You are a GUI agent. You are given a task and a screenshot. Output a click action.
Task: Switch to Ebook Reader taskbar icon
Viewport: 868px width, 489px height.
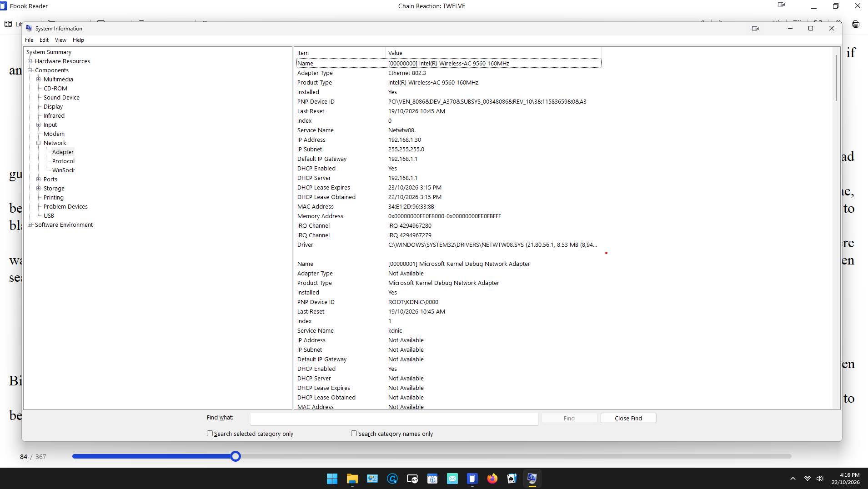coord(472,479)
